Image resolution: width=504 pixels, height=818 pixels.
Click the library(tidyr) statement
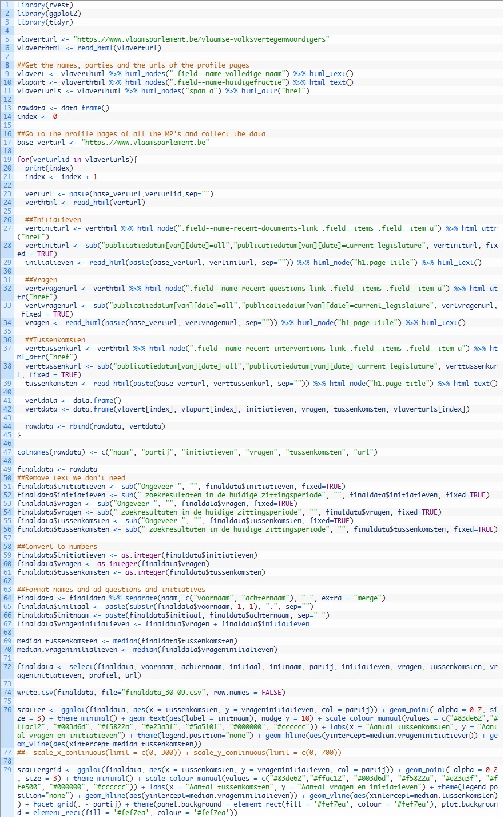coord(45,22)
